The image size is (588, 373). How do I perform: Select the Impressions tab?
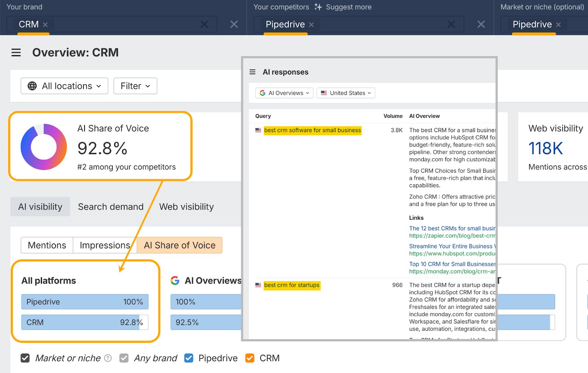click(104, 245)
